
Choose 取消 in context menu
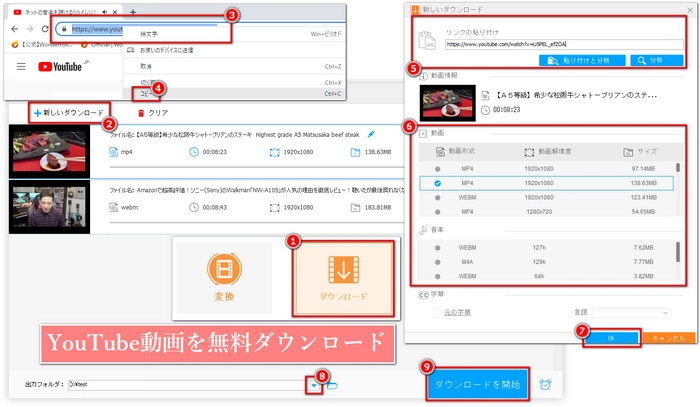pyautogui.click(x=234, y=66)
